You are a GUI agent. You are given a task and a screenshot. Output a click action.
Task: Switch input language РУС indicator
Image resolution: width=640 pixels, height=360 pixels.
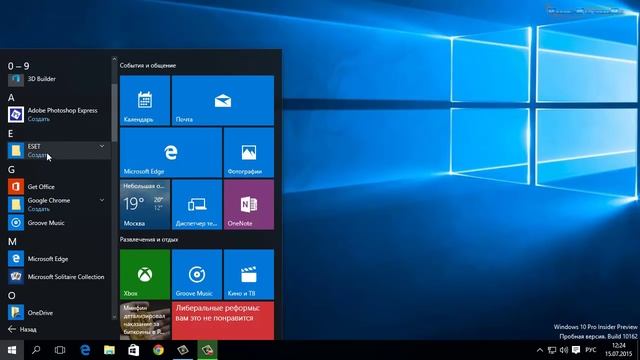[591, 350]
